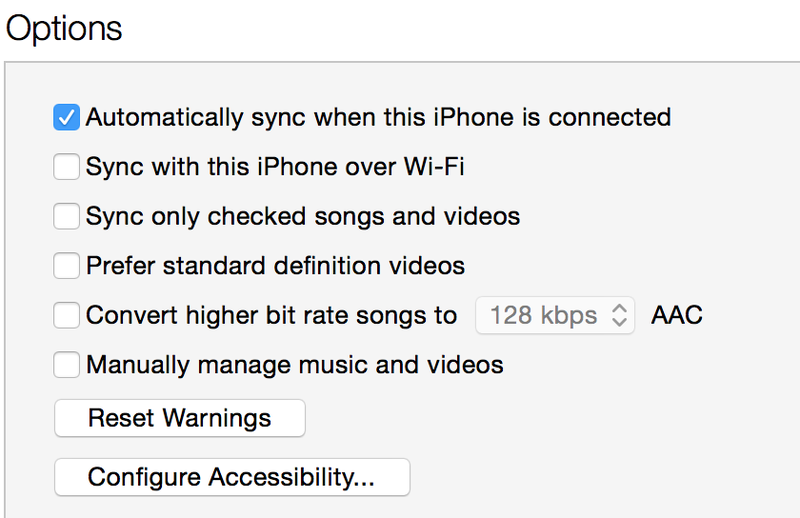Tick the Sync only checked songs checkbox
800x518 pixels.
(66, 216)
